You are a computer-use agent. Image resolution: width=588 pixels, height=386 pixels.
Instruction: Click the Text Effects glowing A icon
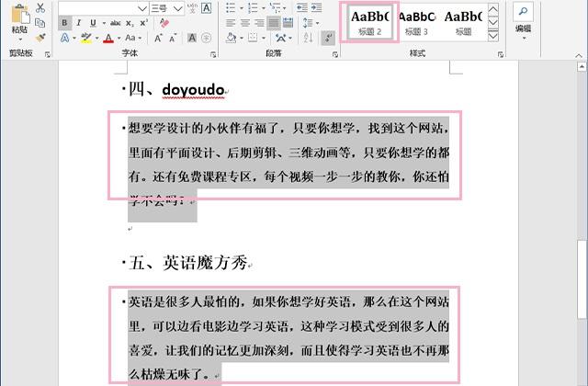(65, 38)
